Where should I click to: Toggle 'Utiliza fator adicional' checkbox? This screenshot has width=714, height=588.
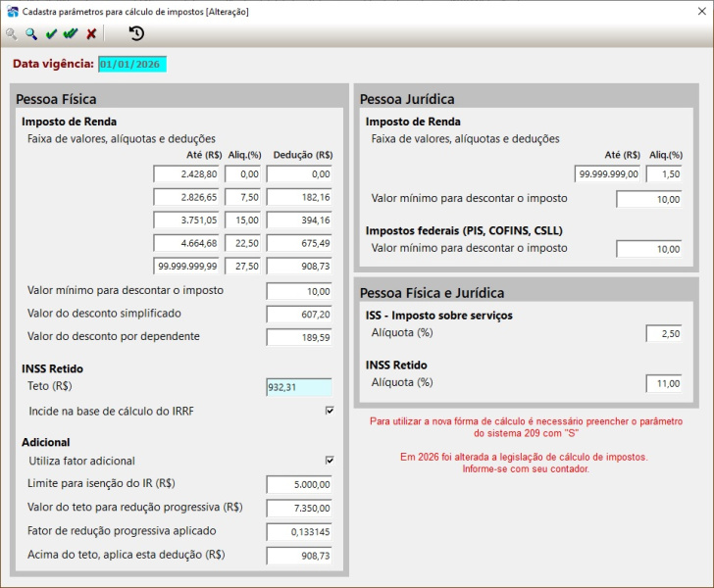pos(330,461)
